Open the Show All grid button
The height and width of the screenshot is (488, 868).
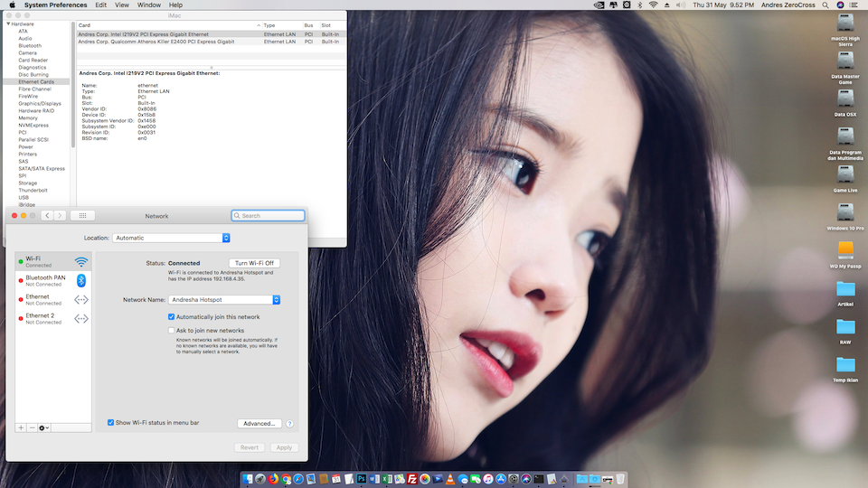click(x=82, y=216)
